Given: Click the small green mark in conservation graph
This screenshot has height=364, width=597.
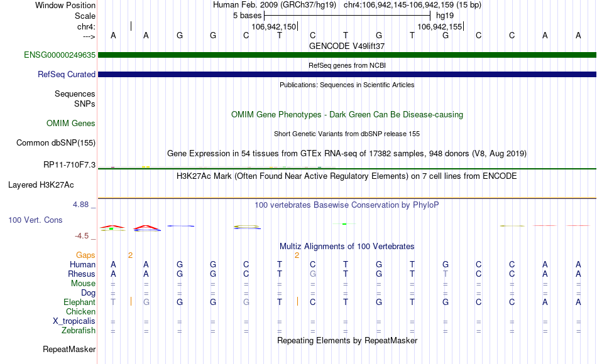Looking at the screenshot, I should pyautogui.click(x=344, y=223).
